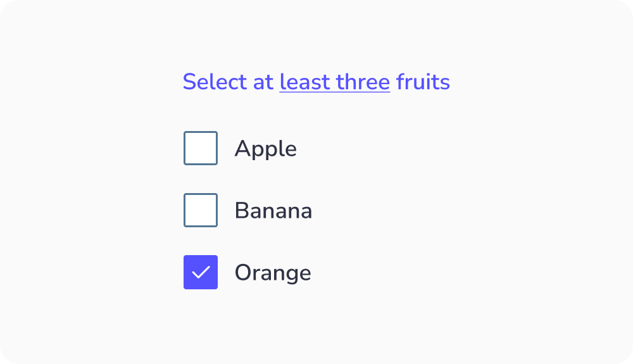633x364 pixels.
Task: Click the capital "A" in Apple
Action: point(243,149)
